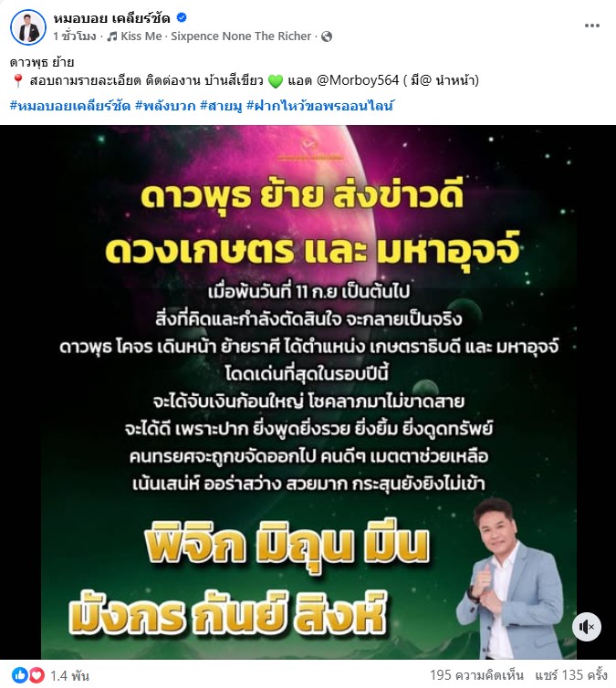
Task: Open the หมอบอย เคลียร์ชัด page name
Action: pos(112,18)
